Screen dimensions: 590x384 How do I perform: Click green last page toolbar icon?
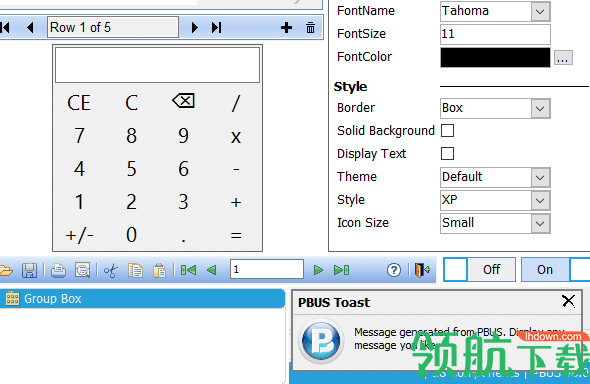click(x=341, y=270)
